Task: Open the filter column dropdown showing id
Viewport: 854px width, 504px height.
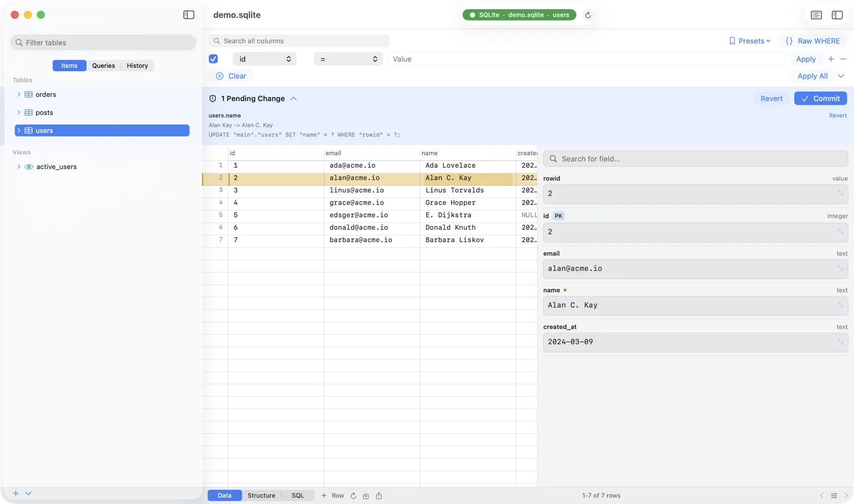Action: point(265,59)
